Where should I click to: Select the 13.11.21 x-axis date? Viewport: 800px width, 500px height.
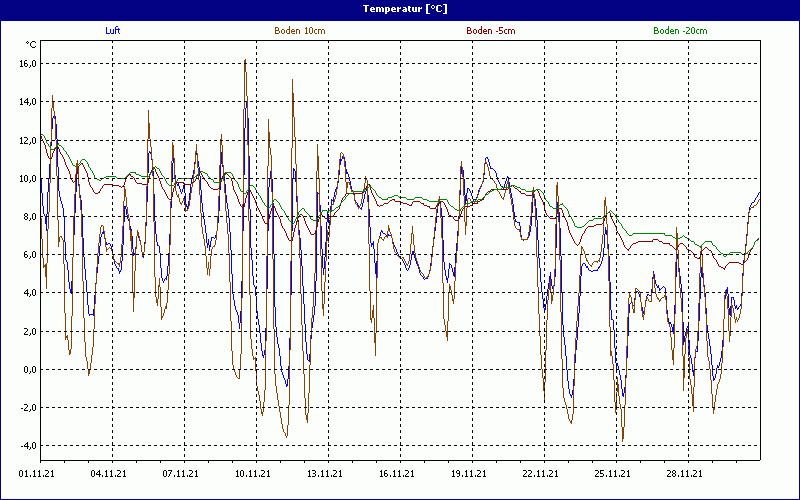coord(325,474)
